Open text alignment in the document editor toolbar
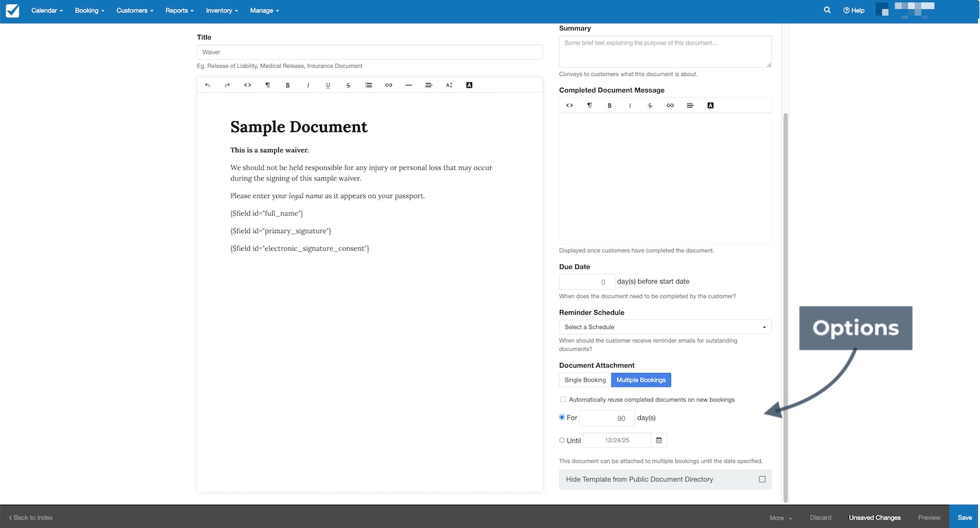 (x=429, y=85)
